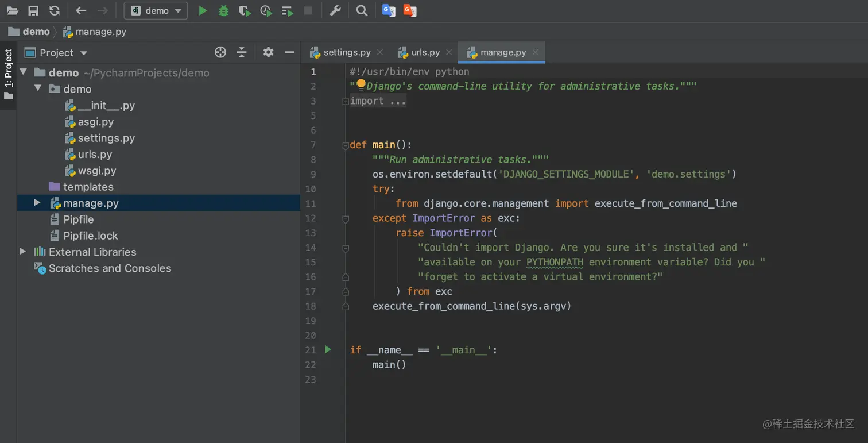Click the Locate current file target icon

pyautogui.click(x=220, y=52)
